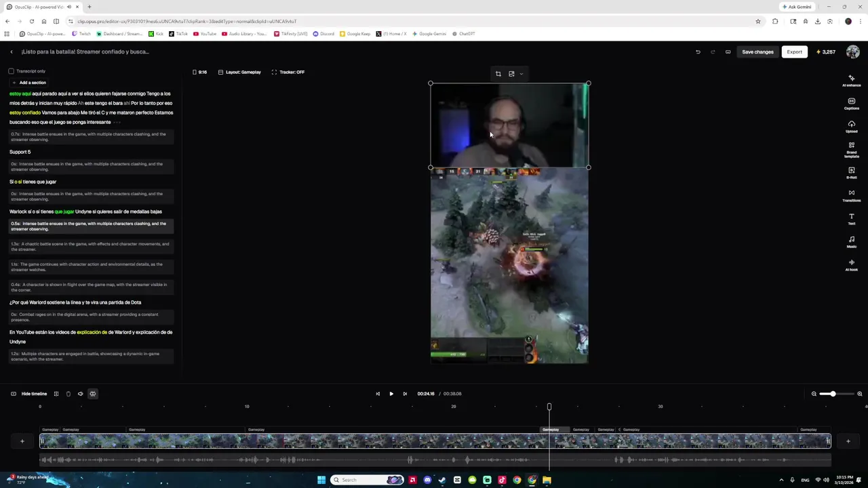Click the crop icon above the video preview

498,74
